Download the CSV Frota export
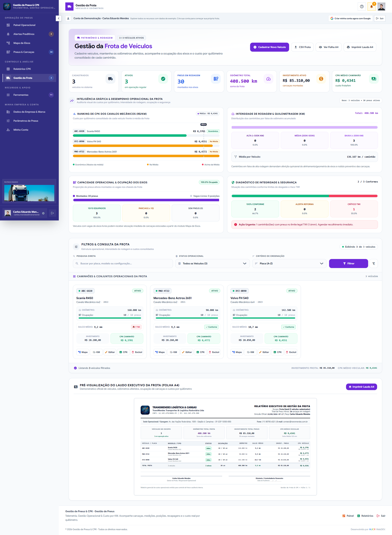392x535 pixels. tap(302, 47)
